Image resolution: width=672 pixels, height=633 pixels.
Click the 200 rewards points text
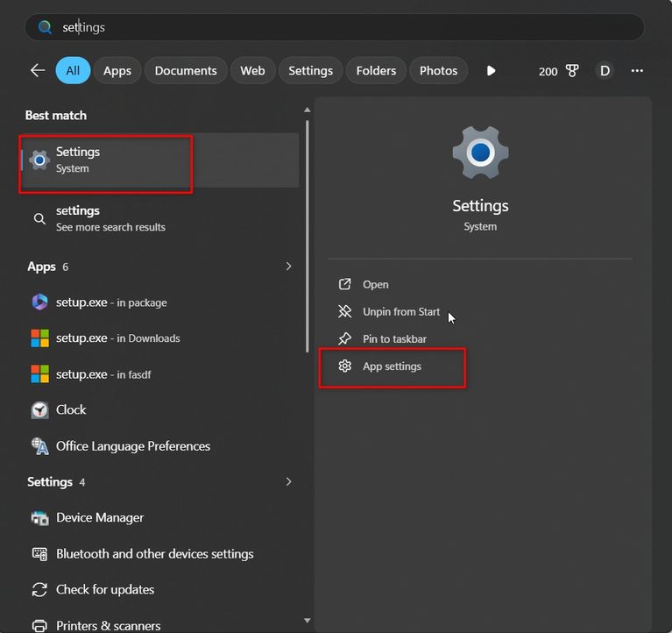tap(548, 71)
